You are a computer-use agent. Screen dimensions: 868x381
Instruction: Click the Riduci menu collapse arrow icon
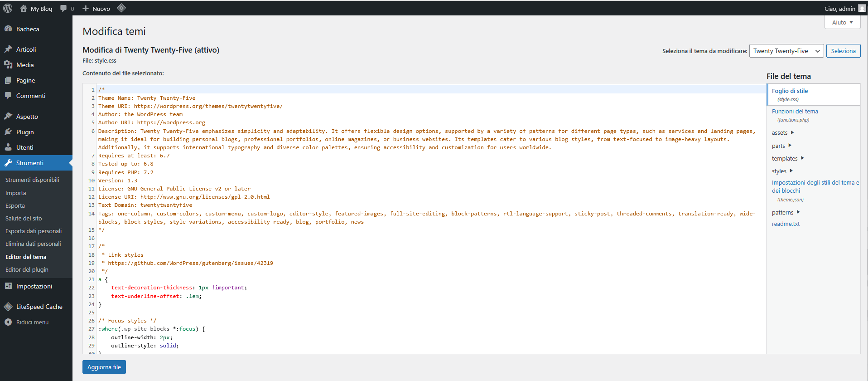[8, 322]
